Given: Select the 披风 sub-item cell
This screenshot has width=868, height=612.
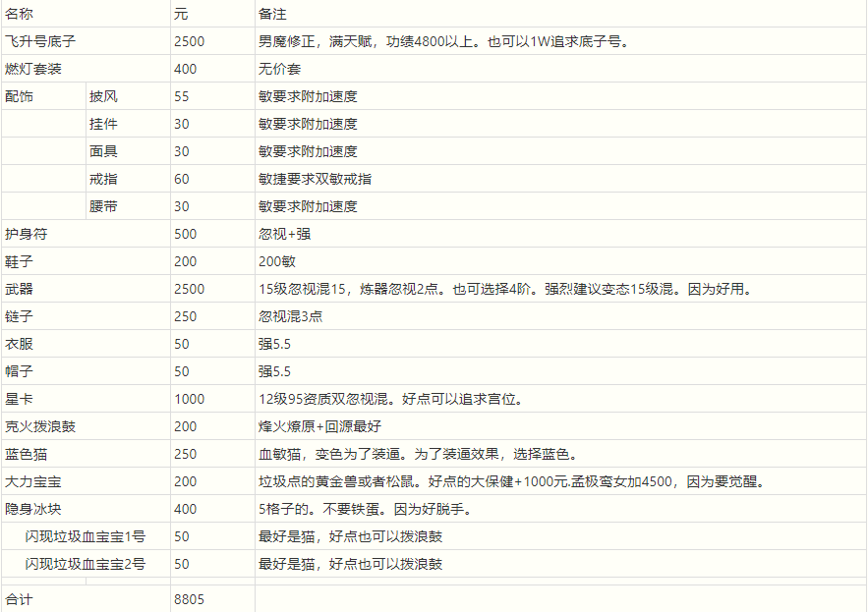Looking at the screenshot, I should tap(103, 97).
